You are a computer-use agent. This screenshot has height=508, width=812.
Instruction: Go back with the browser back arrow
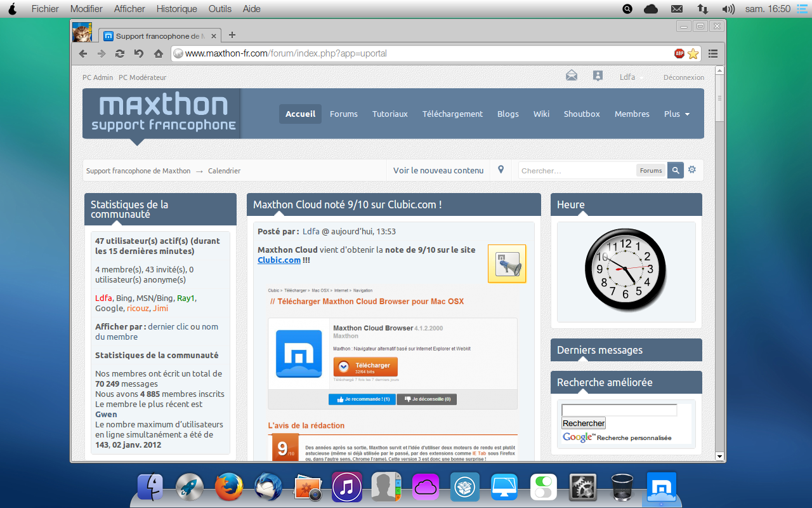[x=82, y=54]
